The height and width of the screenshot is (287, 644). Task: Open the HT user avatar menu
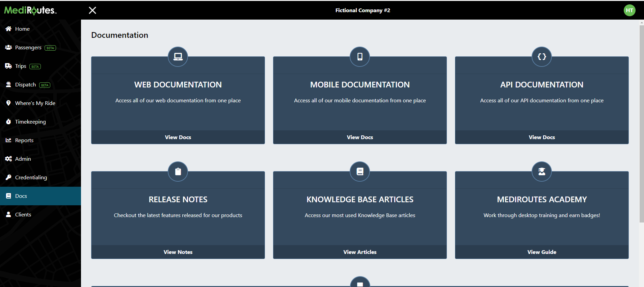click(629, 10)
